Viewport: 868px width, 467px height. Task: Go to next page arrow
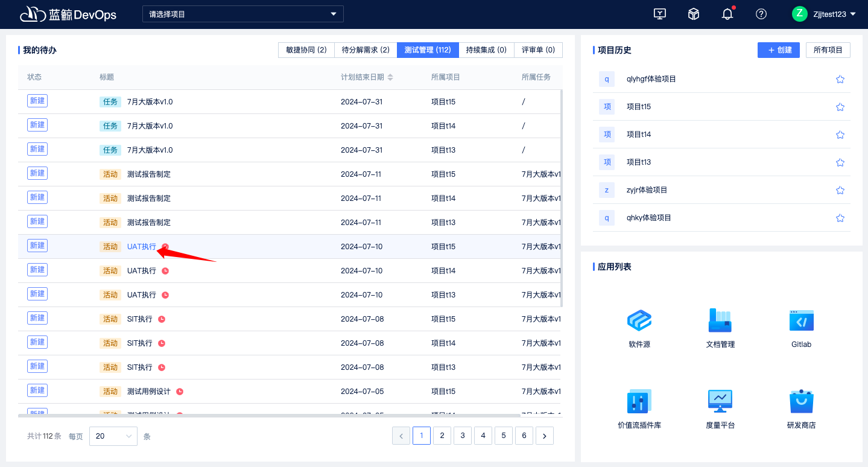click(545, 436)
